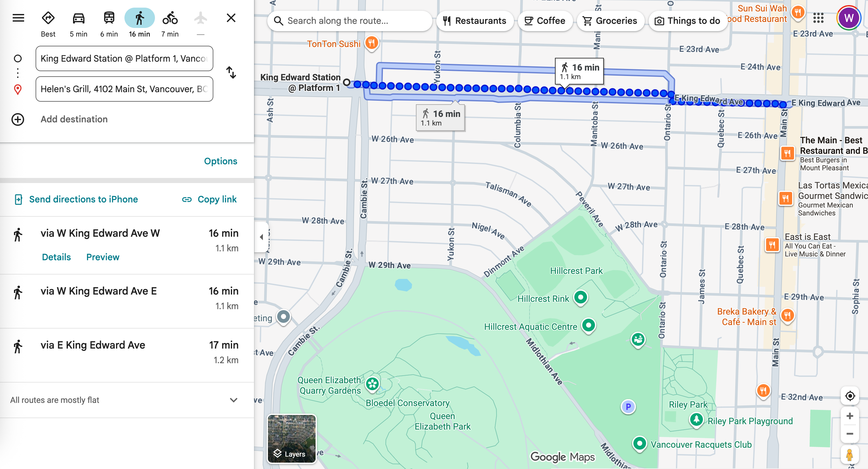
Task: Copy link to directions
Action: pyautogui.click(x=209, y=199)
